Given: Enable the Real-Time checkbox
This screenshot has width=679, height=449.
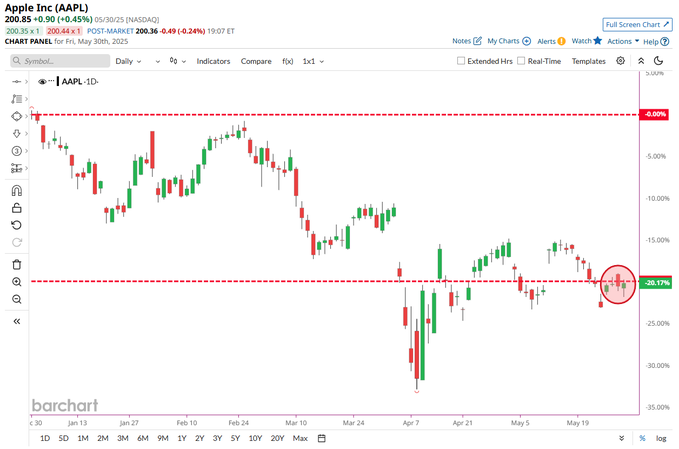Looking at the screenshot, I should point(521,61).
